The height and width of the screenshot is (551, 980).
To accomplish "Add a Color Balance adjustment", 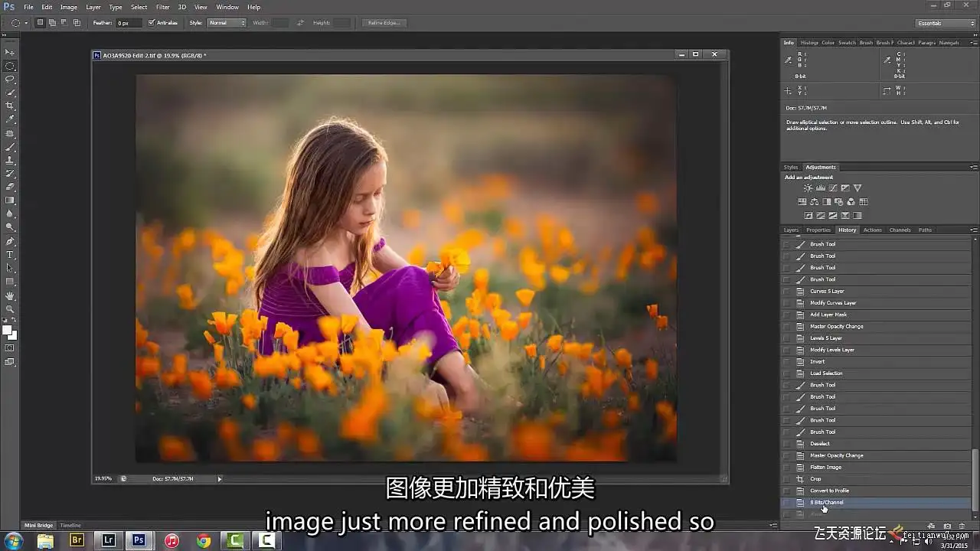I will (x=815, y=202).
